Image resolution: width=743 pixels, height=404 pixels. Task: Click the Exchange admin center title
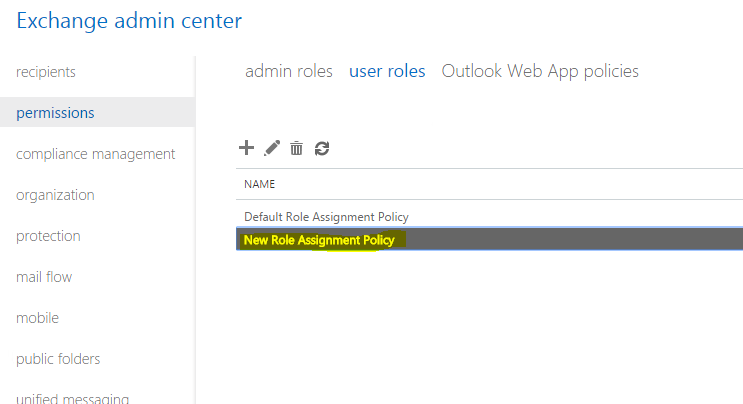129,21
